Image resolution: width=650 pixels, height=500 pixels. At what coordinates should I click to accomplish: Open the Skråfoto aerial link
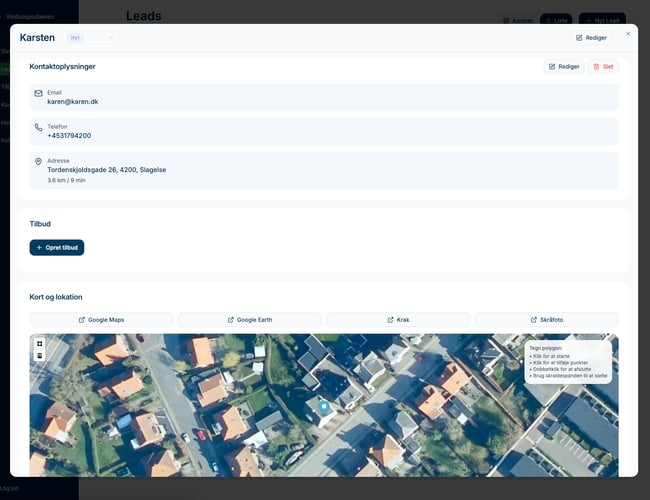[546, 320]
